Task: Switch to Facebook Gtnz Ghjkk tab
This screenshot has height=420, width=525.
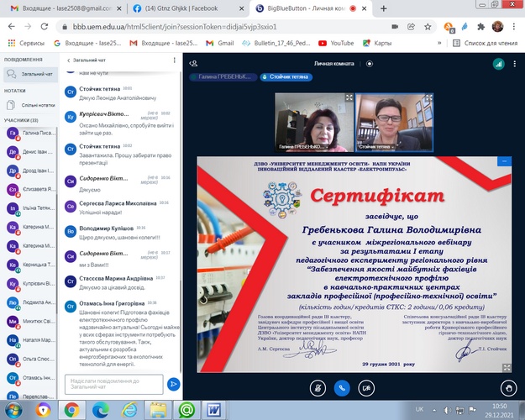Action: coord(187,8)
